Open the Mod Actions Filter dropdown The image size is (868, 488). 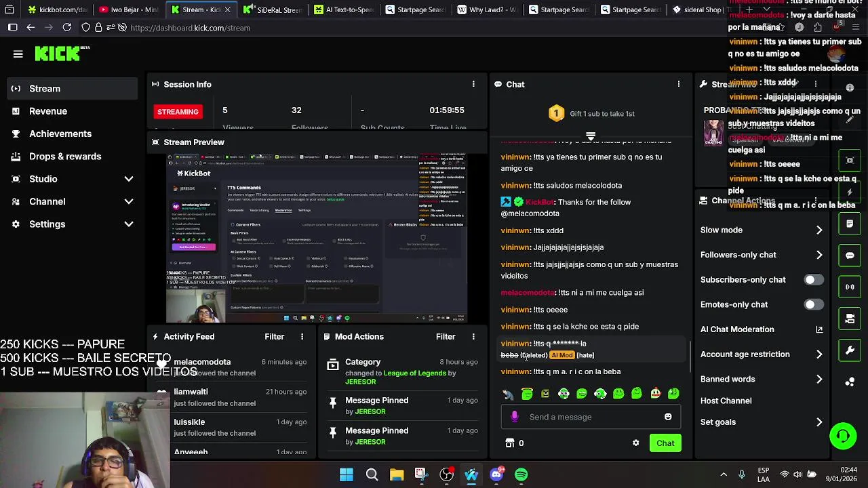click(x=446, y=337)
